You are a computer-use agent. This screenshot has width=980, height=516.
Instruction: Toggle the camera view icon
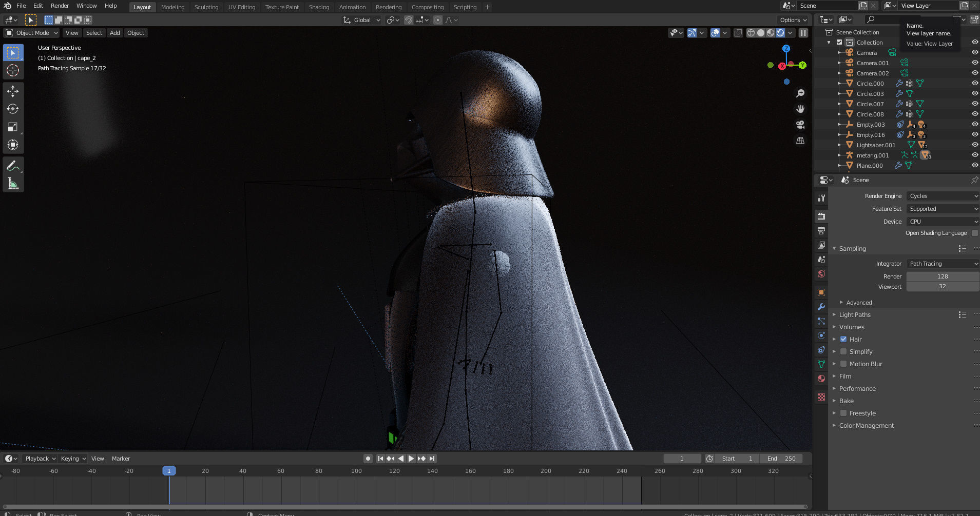click(800, 125)
